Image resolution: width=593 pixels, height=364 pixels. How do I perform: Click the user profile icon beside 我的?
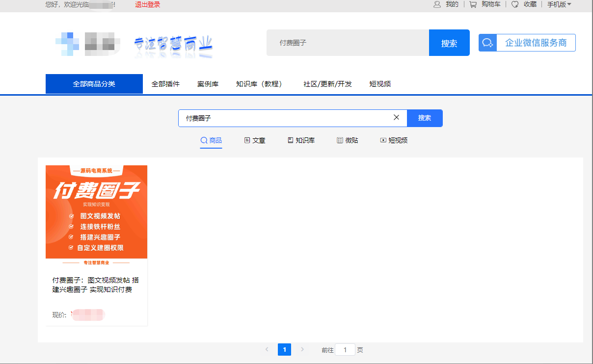tap(437, 4)
